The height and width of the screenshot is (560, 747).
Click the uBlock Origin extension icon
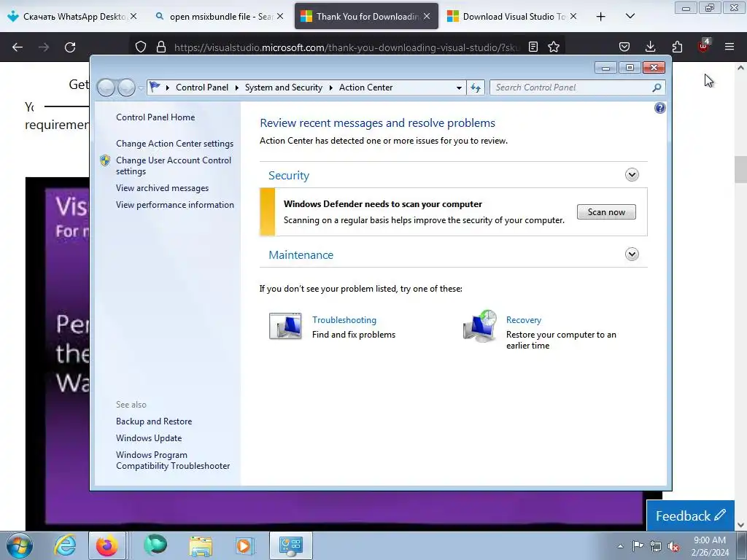[x=703, y=46]
